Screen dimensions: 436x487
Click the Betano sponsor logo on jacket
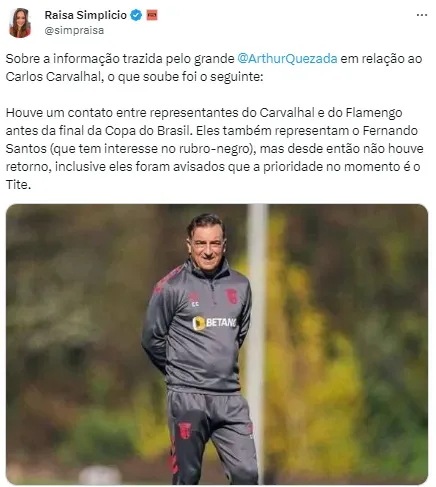tap(214, 323)
